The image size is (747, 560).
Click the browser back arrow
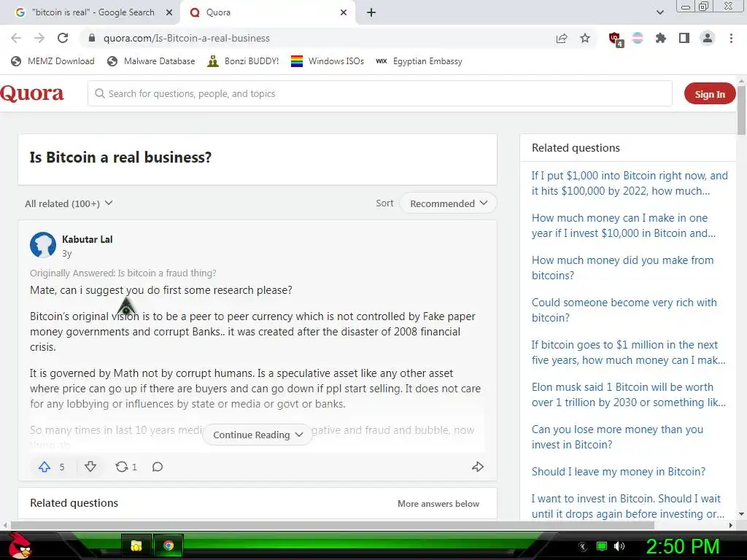[x=16, y=38]
